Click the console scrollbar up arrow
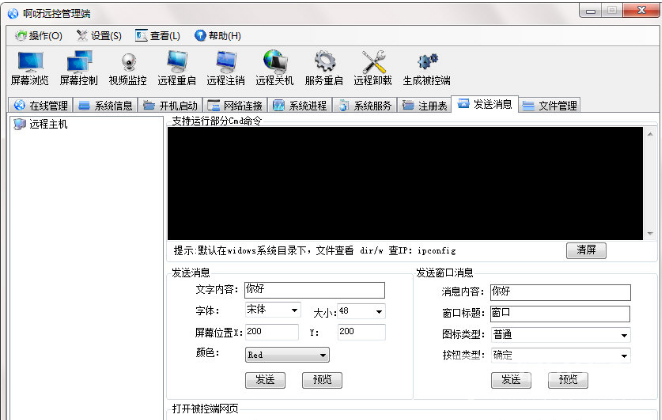The width and height of the screenshot is (662, 420). (x=650, y=134)
